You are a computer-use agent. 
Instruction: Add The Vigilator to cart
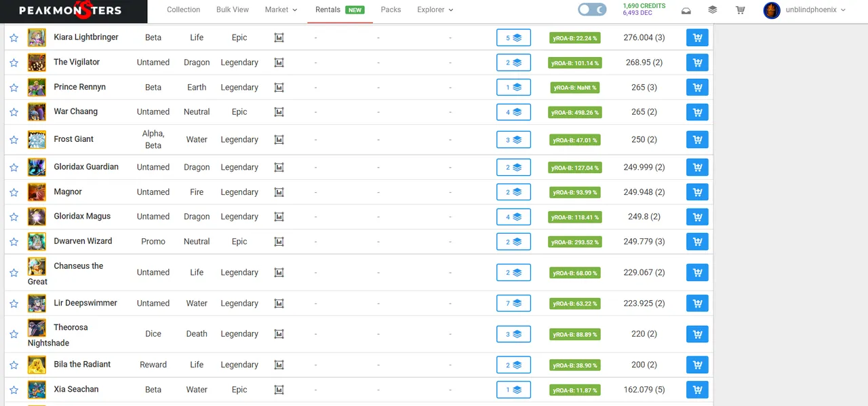click(697, 62)
